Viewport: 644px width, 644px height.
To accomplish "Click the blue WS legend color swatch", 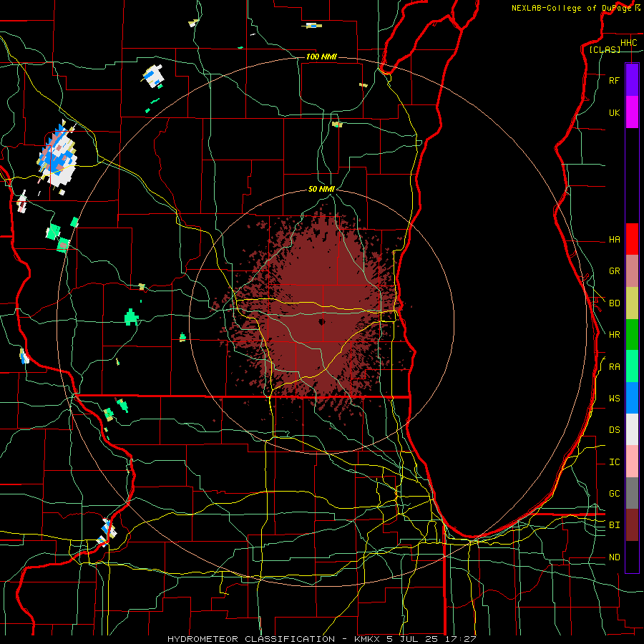I will click(x=632, y=398).
